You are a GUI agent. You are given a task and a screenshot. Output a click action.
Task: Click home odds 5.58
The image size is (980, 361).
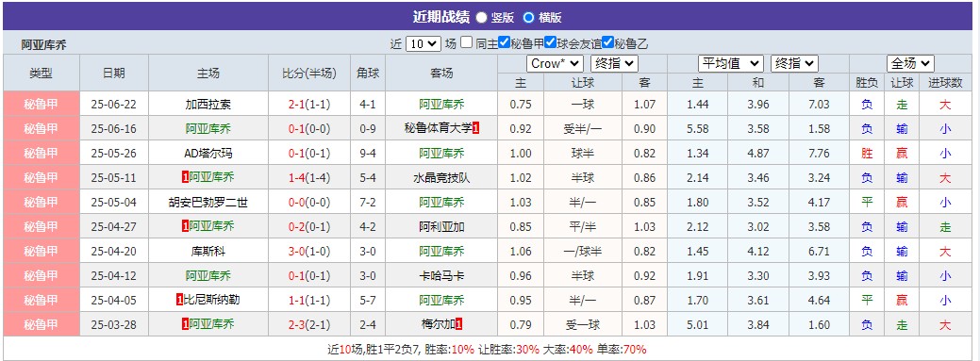tap(697, 129)
